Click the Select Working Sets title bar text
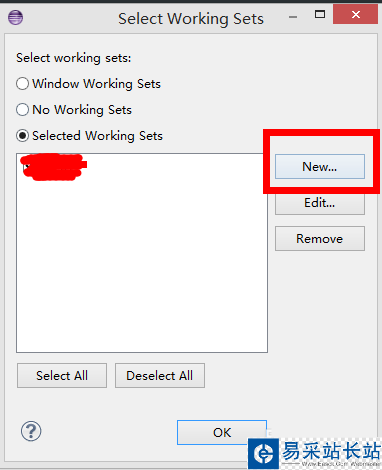This screenshot has height=470, width=382. click(191, 19)
